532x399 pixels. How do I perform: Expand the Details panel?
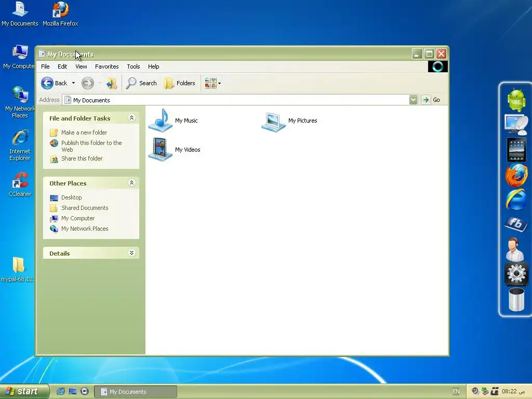[131, 253]
